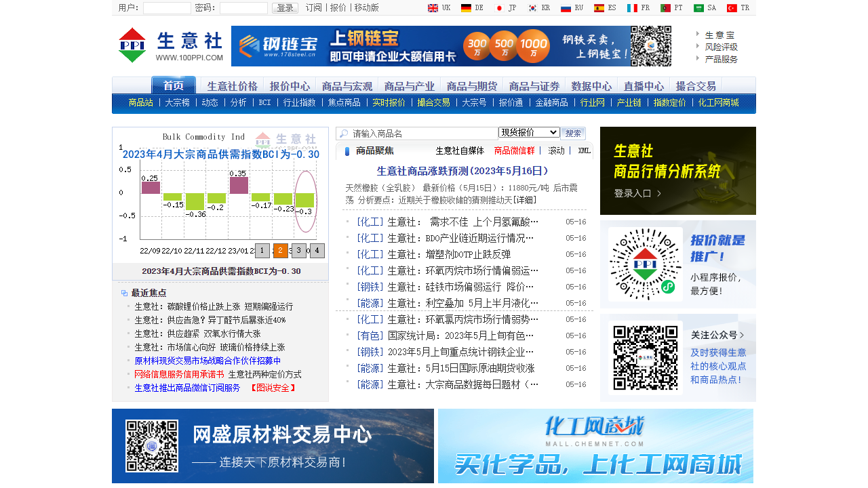Click the 生意社 PPI logo
The image size is (868, 488).
tap(170, 45)
